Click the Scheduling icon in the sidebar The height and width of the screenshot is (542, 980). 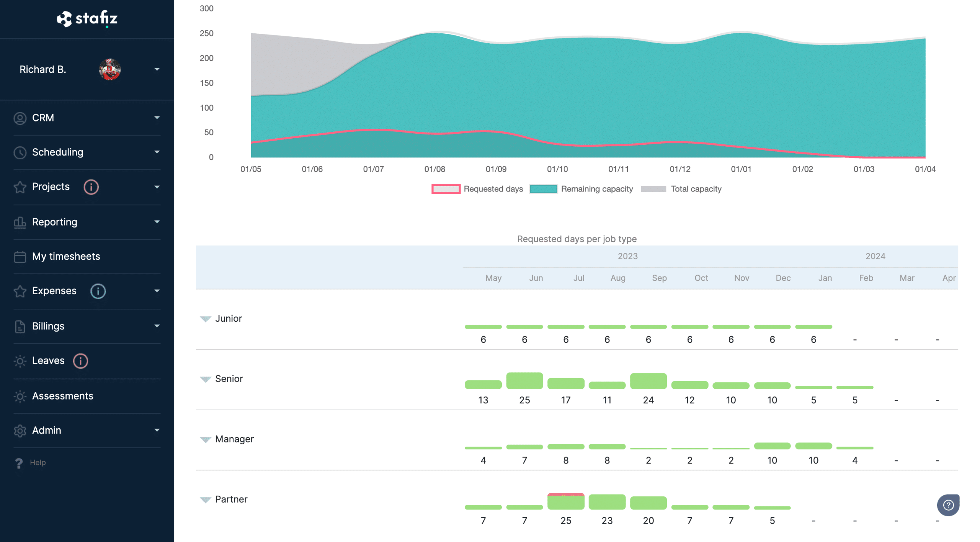19,152
